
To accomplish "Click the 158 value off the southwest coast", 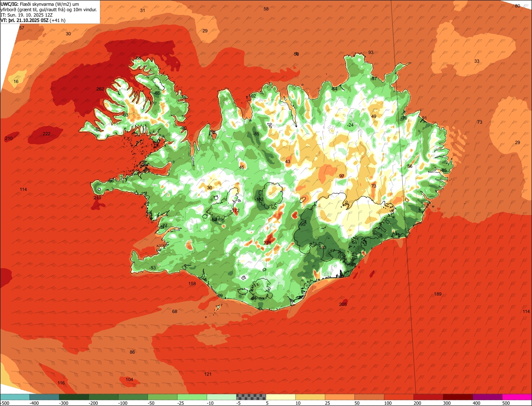I will (x=192, y=284).
